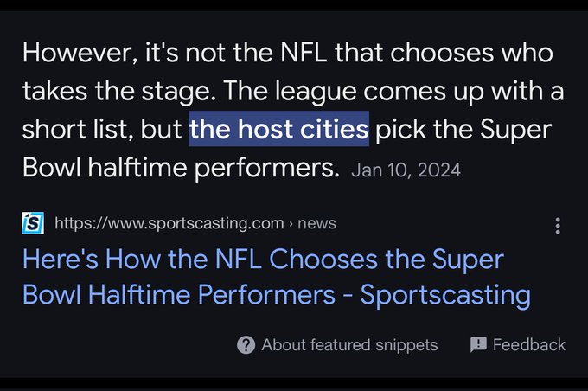
Task: Click the Feedback flag icon
Action: pyautogui.click(x=478, y=344)
